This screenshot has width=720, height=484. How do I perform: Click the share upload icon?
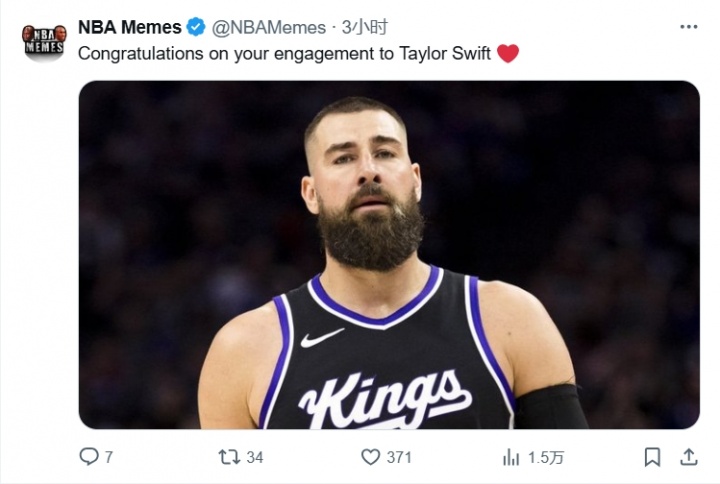point(688,457)
